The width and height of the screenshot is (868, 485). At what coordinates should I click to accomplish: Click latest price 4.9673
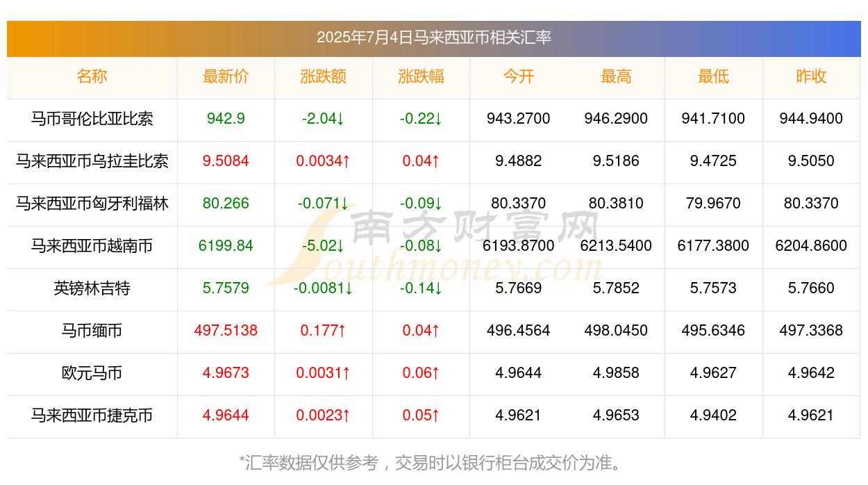226,373
